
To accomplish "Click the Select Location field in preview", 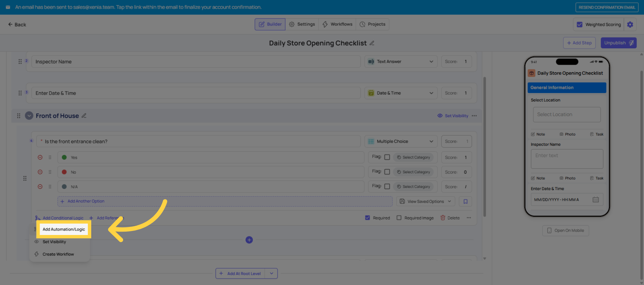I will 567,114.
